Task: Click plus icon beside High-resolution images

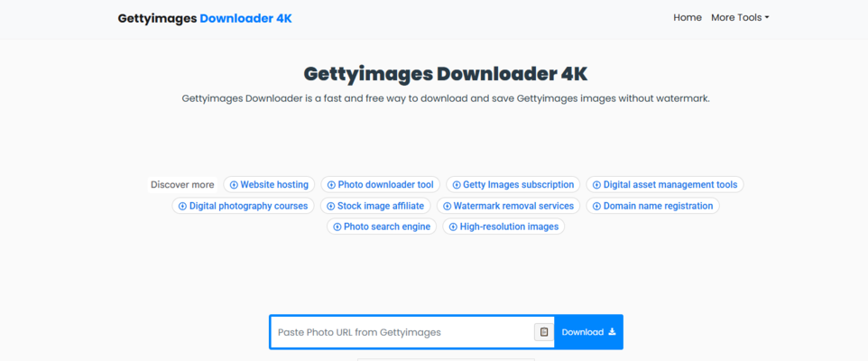Action: coord(453,227)
